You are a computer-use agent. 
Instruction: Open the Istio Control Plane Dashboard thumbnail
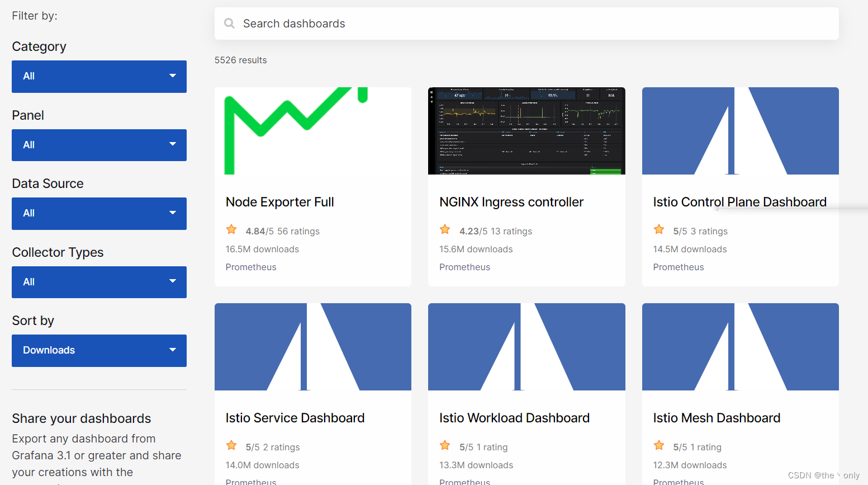(x=741, y=131)
